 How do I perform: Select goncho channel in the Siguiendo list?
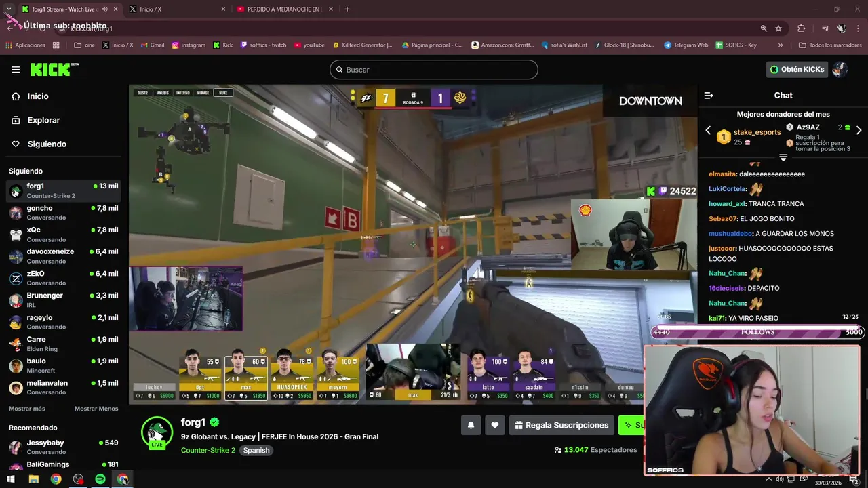tap(64, 213)
